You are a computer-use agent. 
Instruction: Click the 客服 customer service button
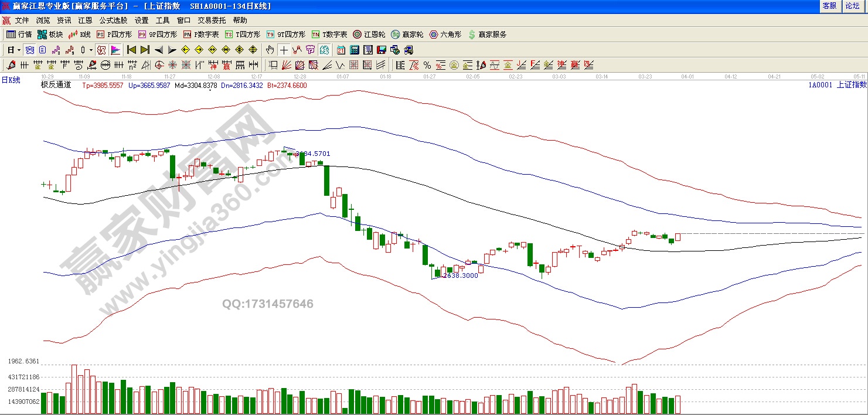(829, 6)
